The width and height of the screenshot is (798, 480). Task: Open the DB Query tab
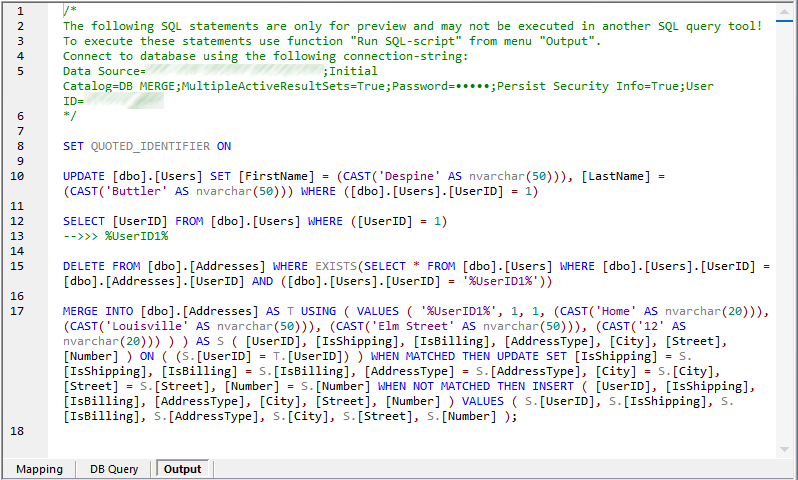pos(114,469)
